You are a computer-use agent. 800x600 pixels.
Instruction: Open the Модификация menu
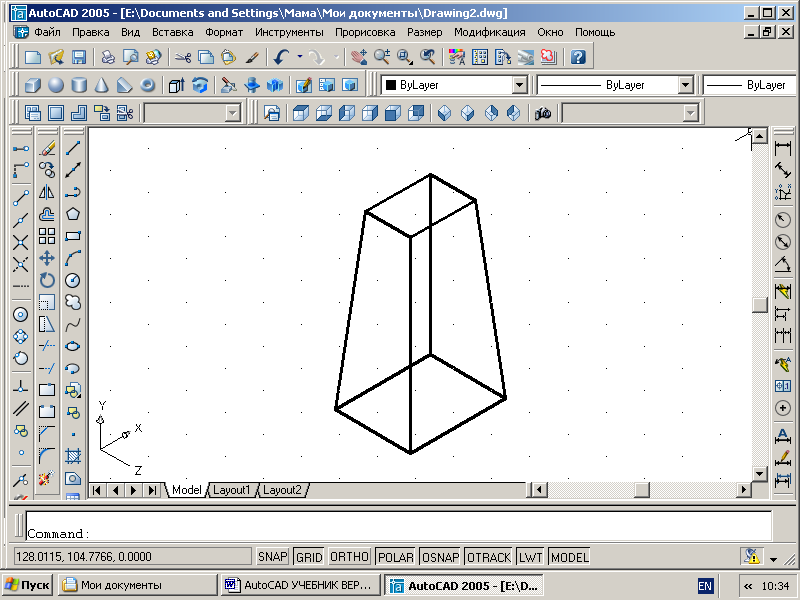point(489,32)
